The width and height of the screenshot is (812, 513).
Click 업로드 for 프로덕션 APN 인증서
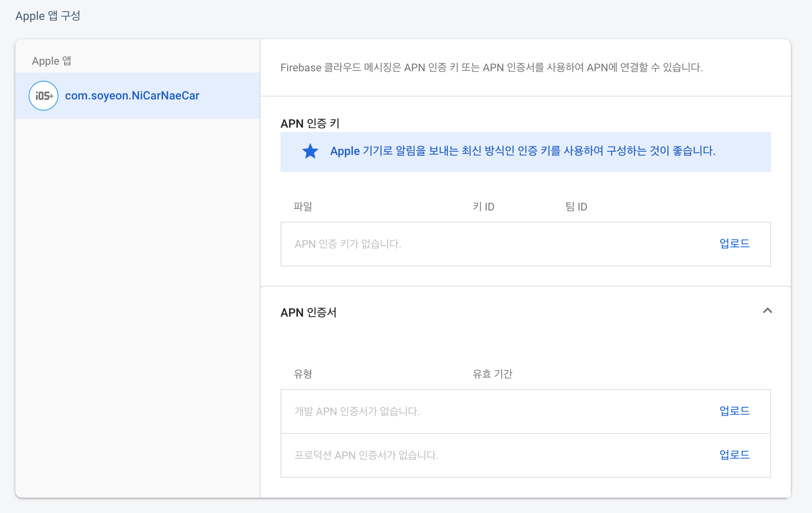pyautogui.click(x=734, y=455)
